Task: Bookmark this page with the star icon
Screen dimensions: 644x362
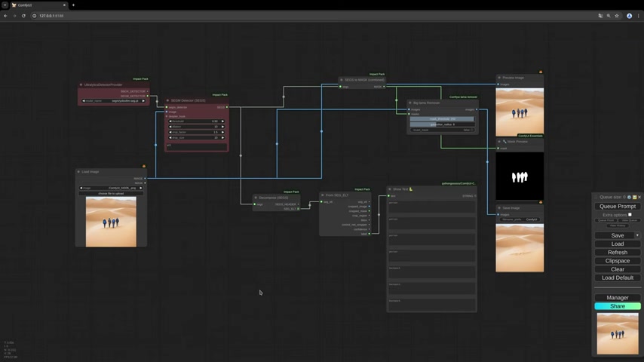Action: [617, 15]
